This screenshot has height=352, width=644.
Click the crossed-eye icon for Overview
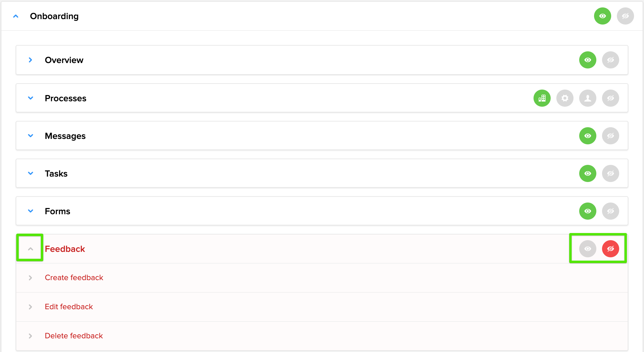tap(610, 60)
